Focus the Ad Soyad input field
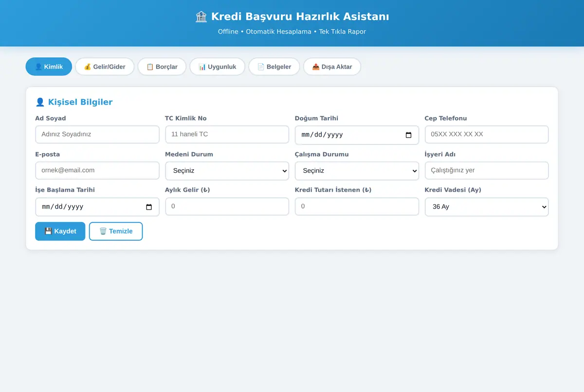This screenshot has height=392, width=584. (97, 134)
